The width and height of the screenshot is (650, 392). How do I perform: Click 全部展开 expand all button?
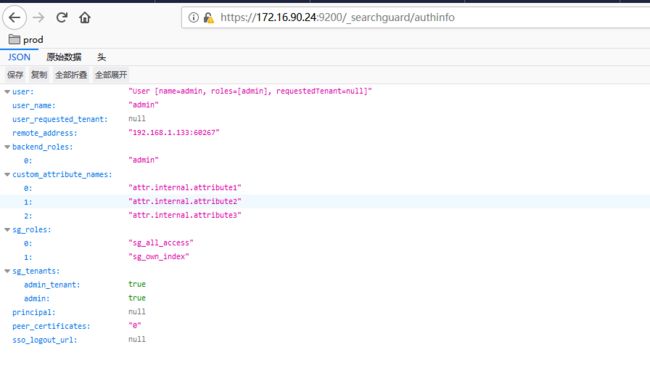111,75
